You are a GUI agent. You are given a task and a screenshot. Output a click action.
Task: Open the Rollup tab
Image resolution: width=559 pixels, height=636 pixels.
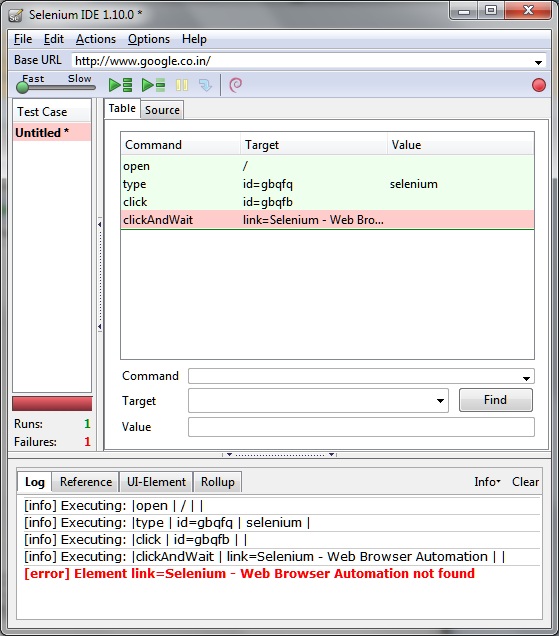click(217, 482)
